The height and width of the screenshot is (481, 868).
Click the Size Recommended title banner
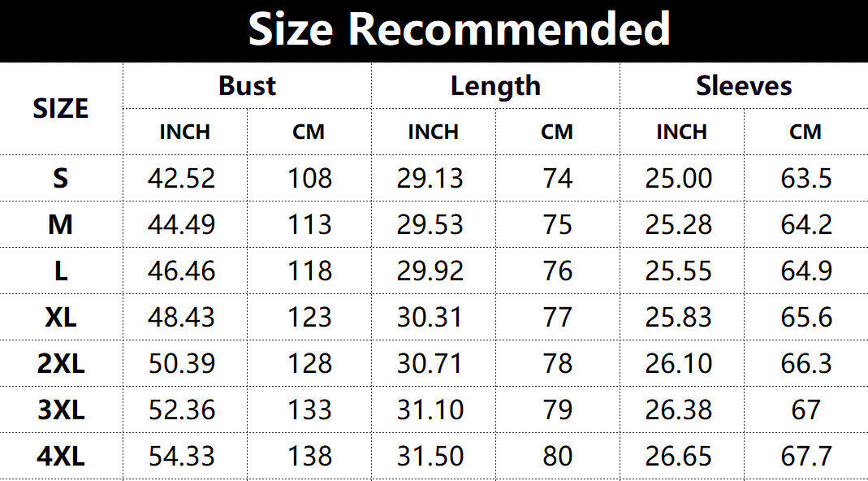(x=459, y=30)
